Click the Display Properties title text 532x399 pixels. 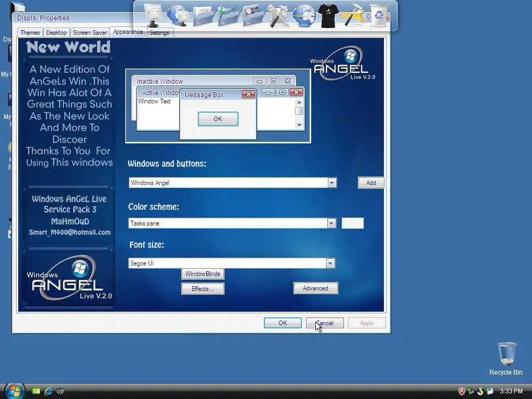[x=43, y=18]
